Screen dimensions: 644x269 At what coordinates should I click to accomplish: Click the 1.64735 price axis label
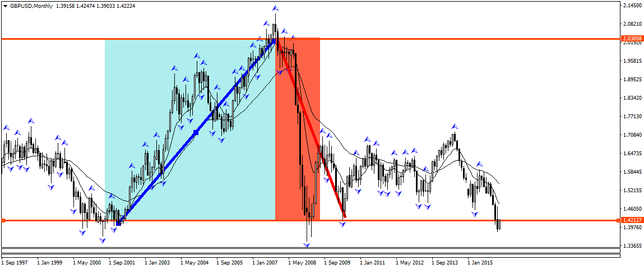click(x=632, y=153)
